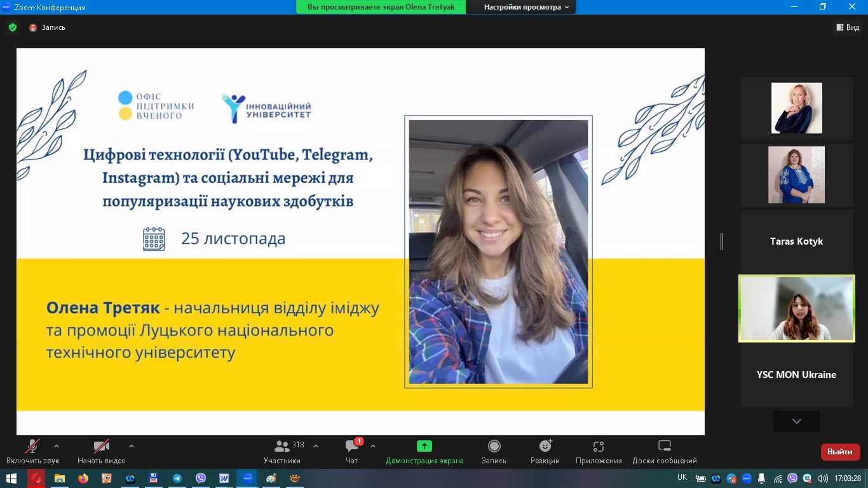Open Paint palette app in taskbar

[271, 478]
